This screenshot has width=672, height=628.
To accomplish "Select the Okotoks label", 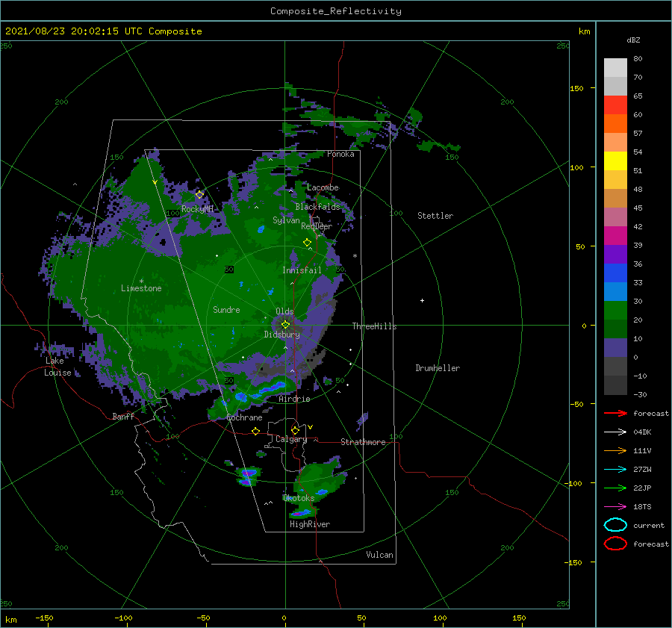I will tap(299, 497).
